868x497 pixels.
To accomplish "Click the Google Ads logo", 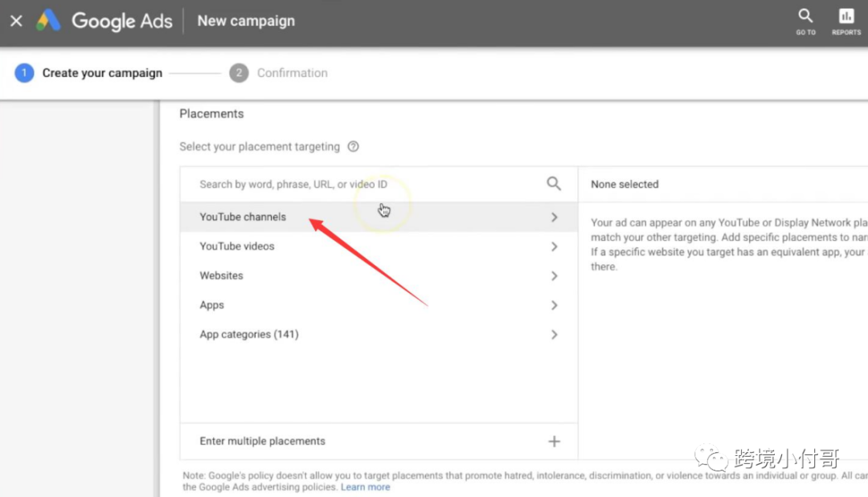I will 48,21.
